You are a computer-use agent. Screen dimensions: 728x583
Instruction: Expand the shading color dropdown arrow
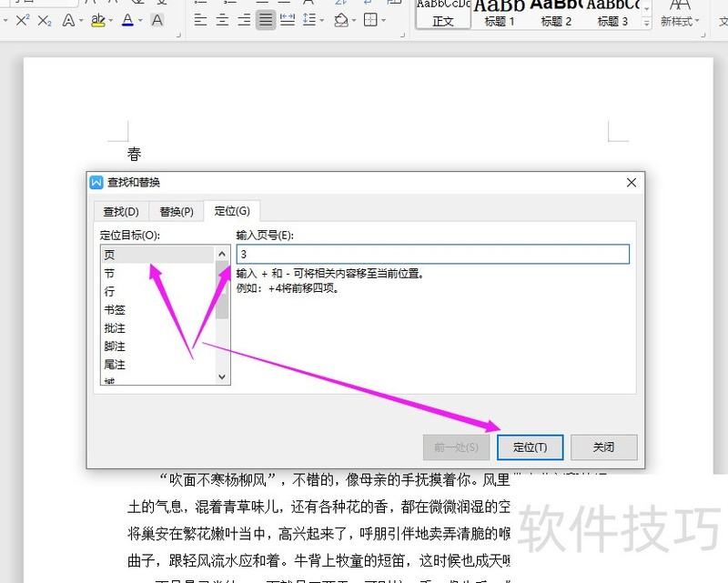pyautogui.click(x=354, y=20)
